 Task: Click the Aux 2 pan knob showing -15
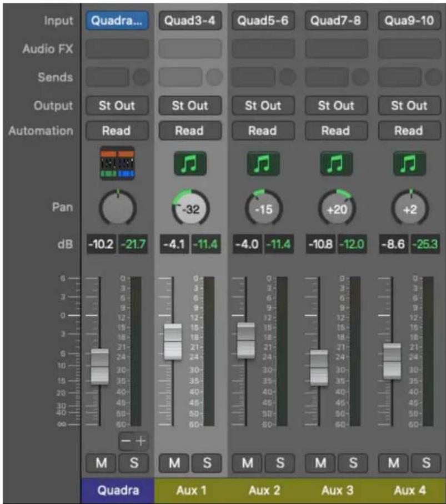264,208
